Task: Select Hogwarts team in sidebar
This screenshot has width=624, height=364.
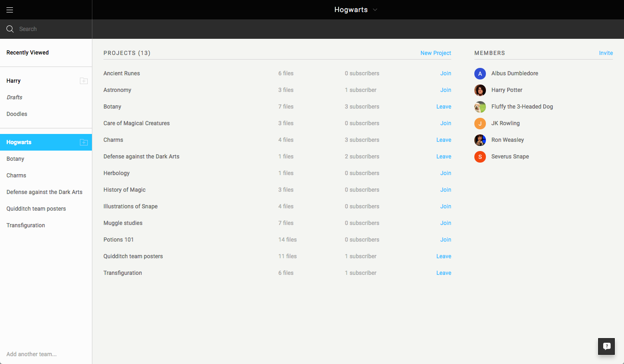Action: click(x=46, y=142)
